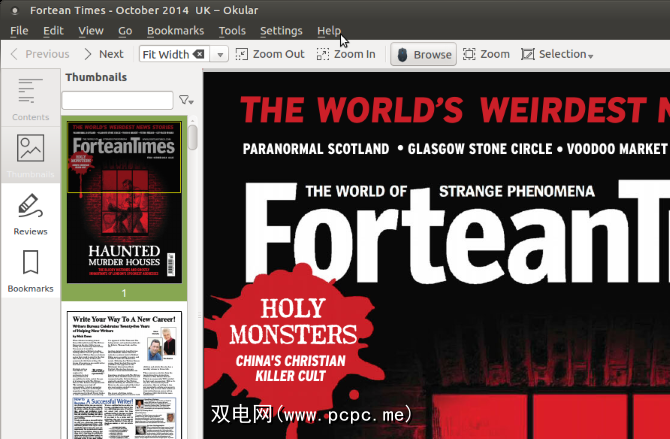Activate the Zoom mouse mode

pos(486,54)
